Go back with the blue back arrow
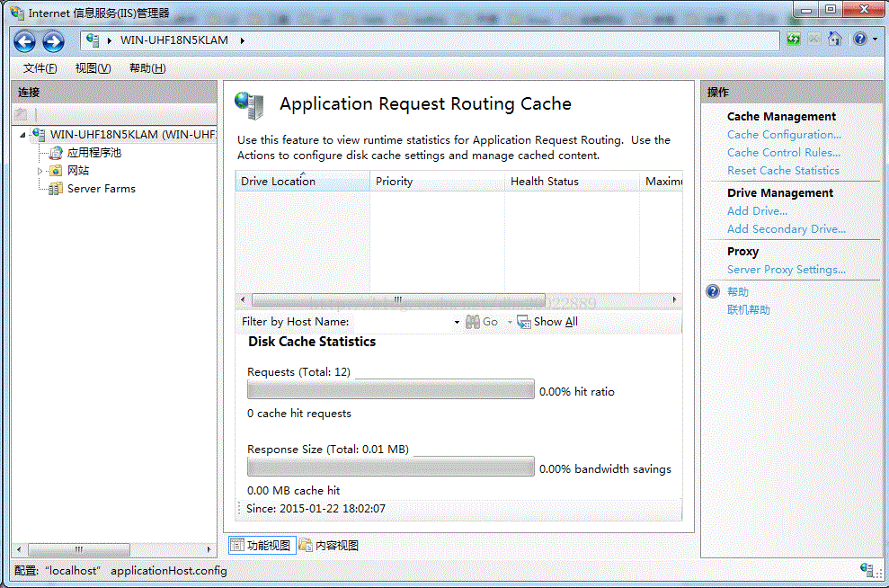Viewport: 889px width, 588px height. (x=24, y=41)
